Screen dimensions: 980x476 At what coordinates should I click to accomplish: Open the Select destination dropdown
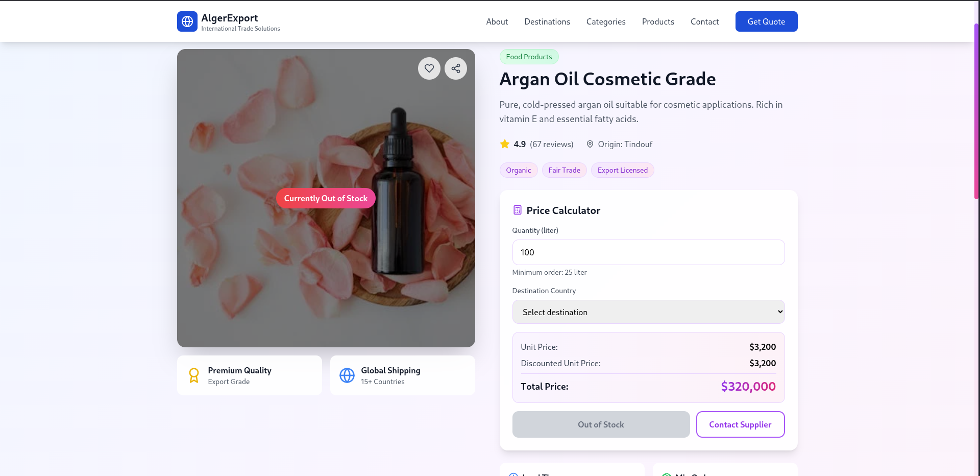coord(648,312)
